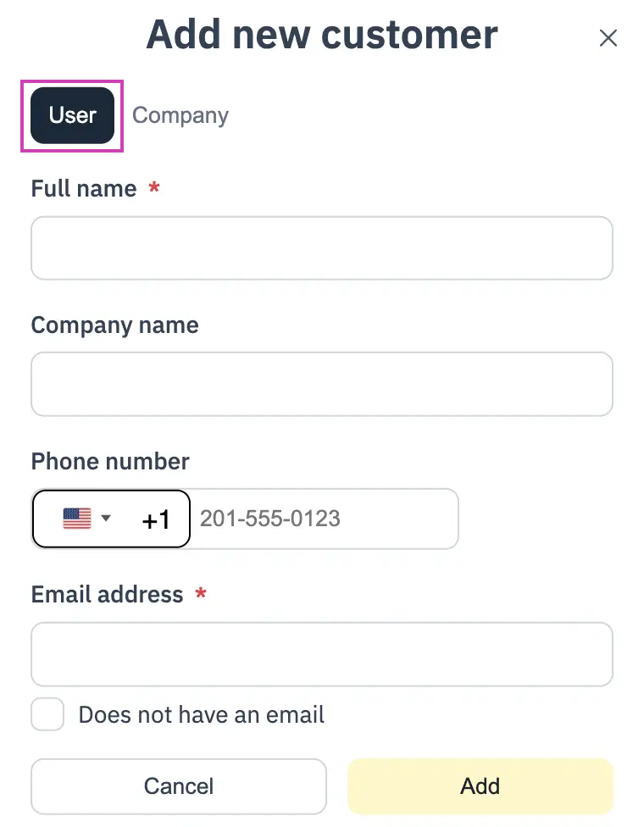This screenshot has width=644, height=827.
Task: Enable the Does not have an email checkbox
Action: click(x=47, y=714)
